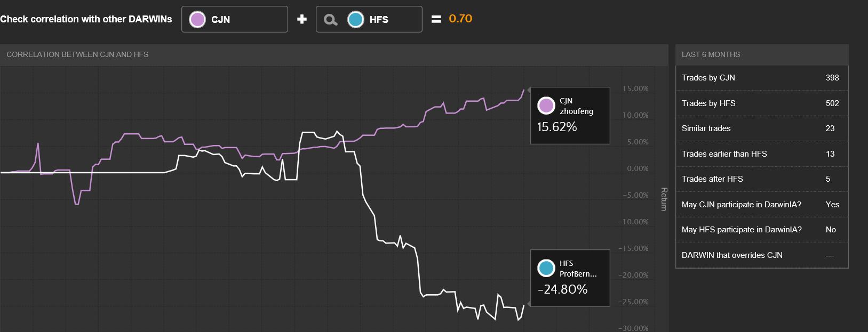This screenshot has width=868, height=332.
Task: Click the purple CJN zhoufeng legend icon
Action: click(x=546, y=106)
